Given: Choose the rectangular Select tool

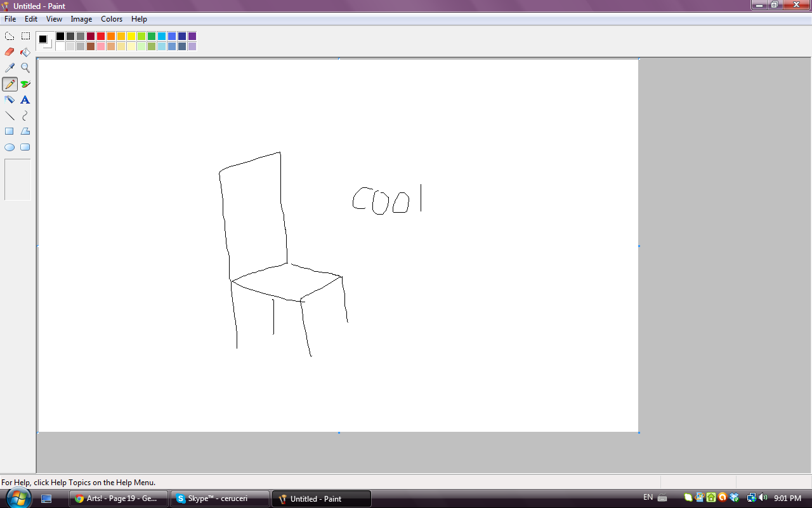Looking at the screenshot, I should pyautogui.click(x=25, y=36).
